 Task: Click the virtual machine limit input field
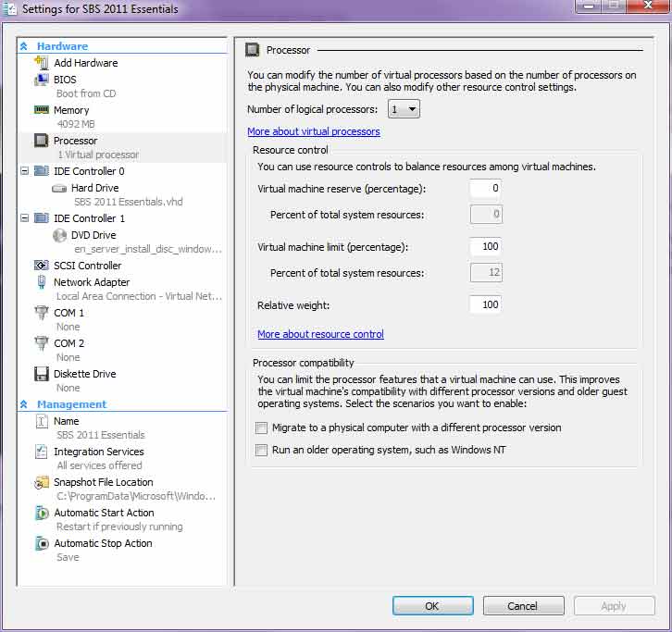[x=486, y=246]
